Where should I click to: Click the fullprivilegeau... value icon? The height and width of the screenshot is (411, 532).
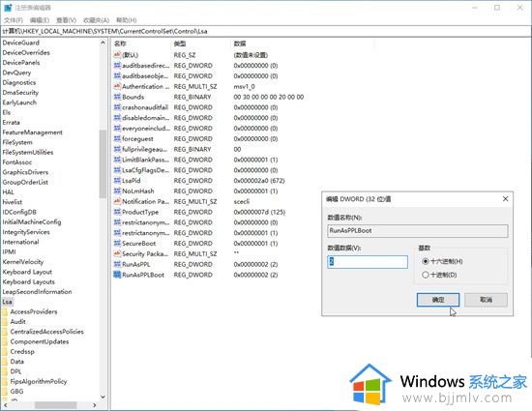(117, 149)
